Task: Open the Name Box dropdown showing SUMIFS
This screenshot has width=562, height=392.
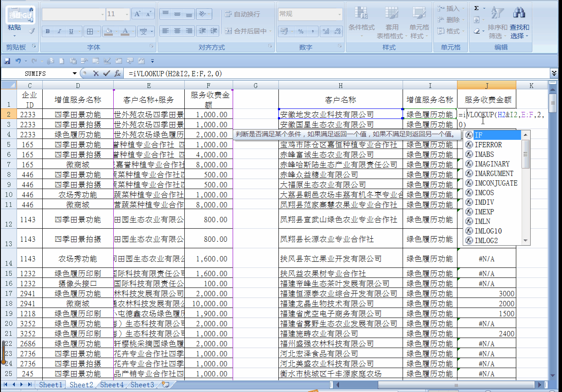Action: (74, 73)
